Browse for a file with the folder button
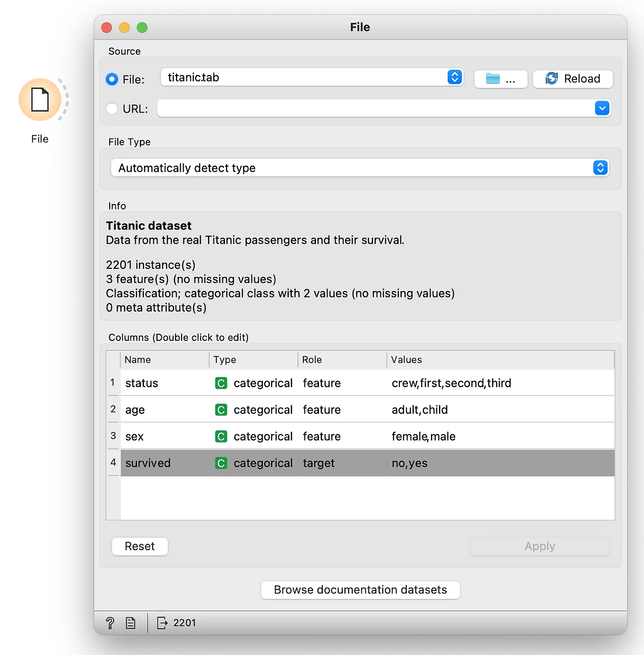 point(501,79)
